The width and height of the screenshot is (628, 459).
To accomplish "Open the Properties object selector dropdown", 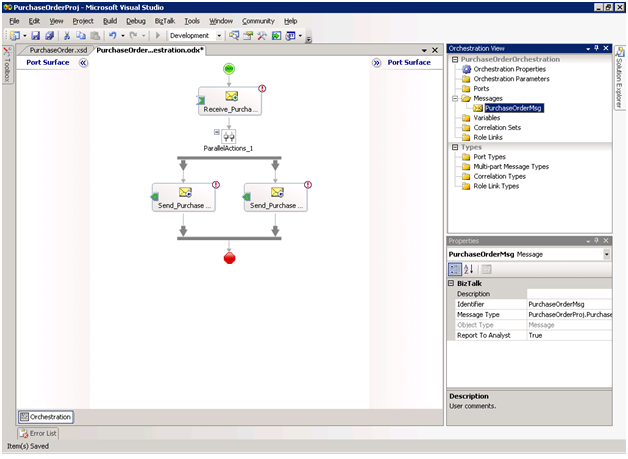I will 607,254.
